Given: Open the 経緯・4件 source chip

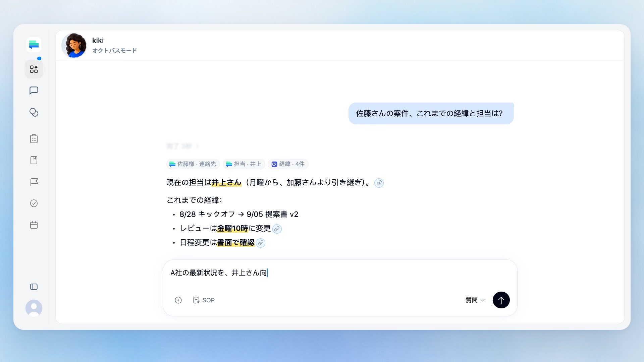Looking at the screenshot, I should (x=288, y=164).
